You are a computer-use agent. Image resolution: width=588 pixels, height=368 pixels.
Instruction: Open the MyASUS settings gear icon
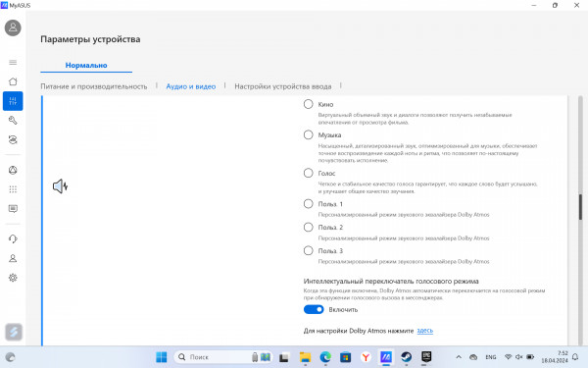(x=13, y=278)
